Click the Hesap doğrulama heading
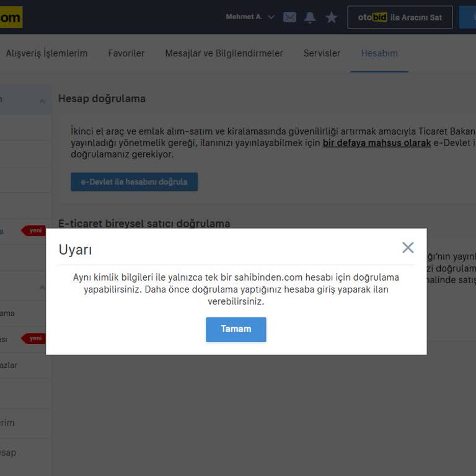Image resolution: width=476 pixels, height=476 pixels. point(102,99)
